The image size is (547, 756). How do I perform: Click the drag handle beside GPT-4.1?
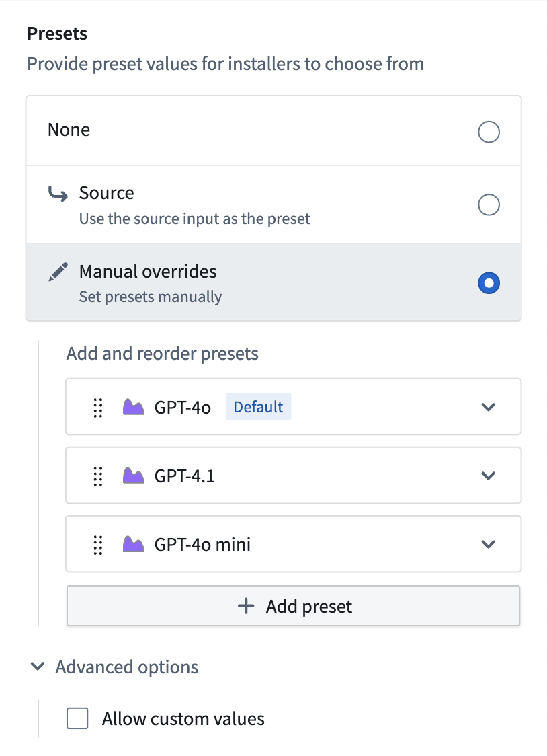(x=98, y=476)
